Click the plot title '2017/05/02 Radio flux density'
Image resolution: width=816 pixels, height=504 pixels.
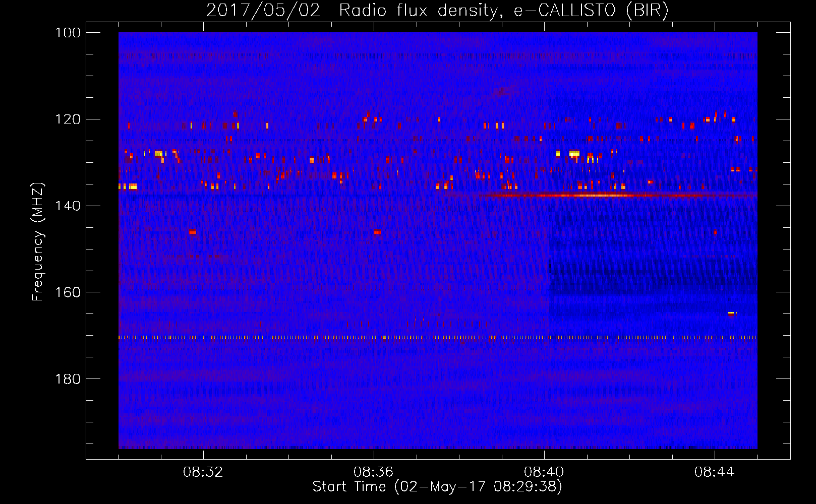pyautogui.click(x=437, y=10)
